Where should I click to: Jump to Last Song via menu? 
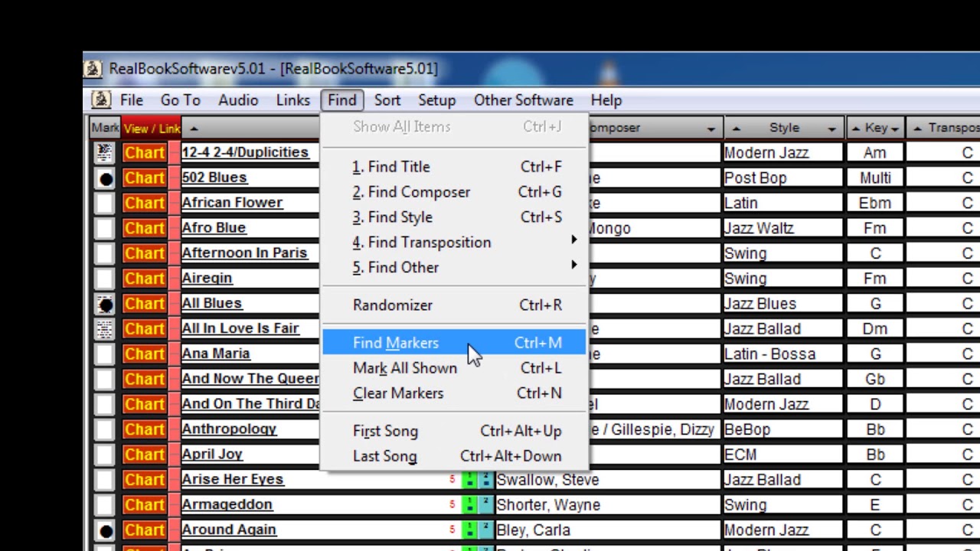455,456
